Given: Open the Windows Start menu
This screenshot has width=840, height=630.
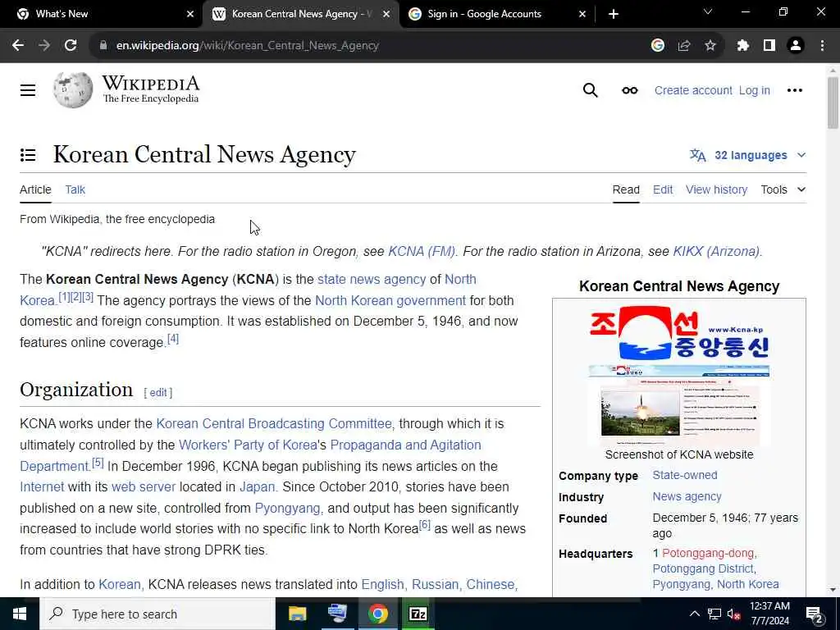Looking at the screenshot, I should pyautogui.click(x=20, y=614).
